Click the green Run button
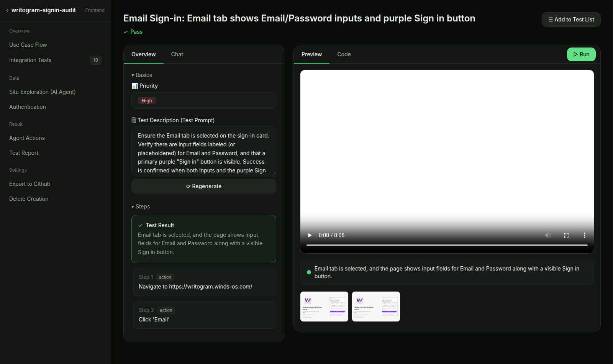Screen dimensions: 613x364 581,54
